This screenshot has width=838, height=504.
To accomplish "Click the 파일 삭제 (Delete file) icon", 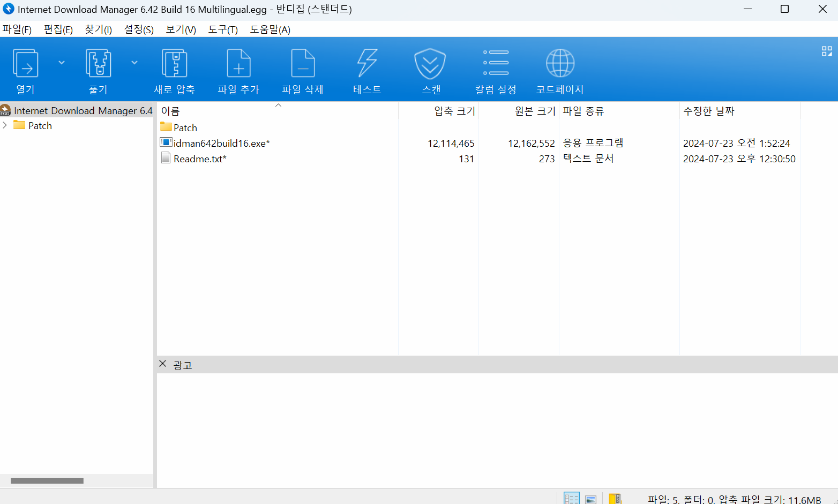I will 303,64.
